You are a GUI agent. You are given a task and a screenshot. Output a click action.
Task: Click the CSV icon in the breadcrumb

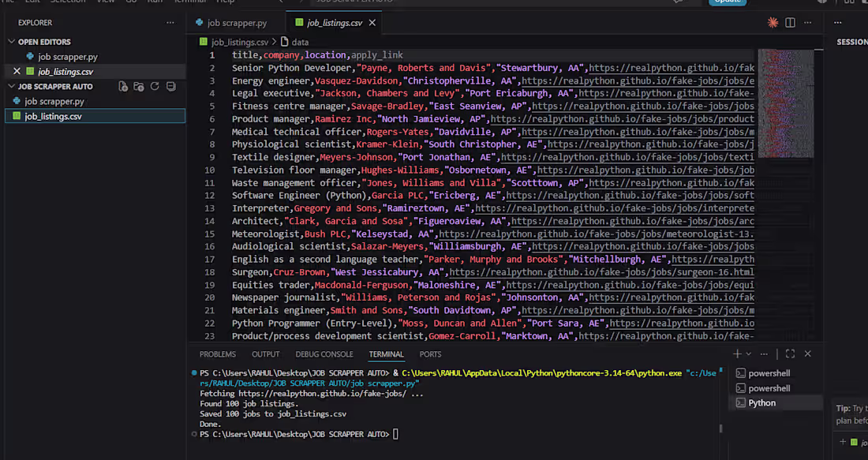click(203, 42)
